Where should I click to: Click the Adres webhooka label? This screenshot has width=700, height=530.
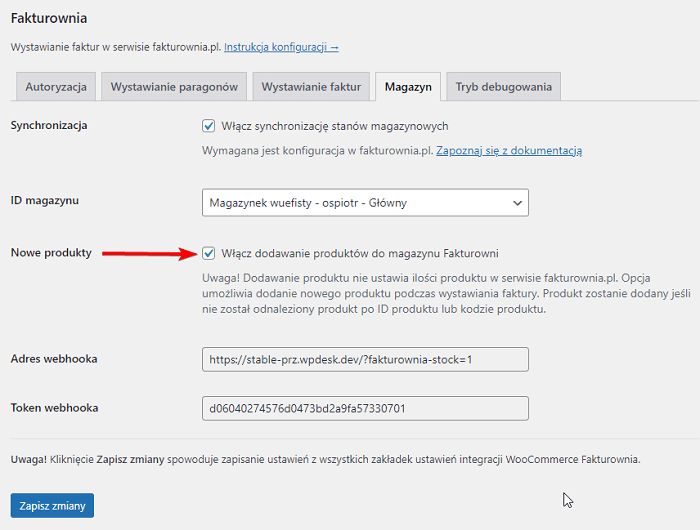click(x=54, y=359)
